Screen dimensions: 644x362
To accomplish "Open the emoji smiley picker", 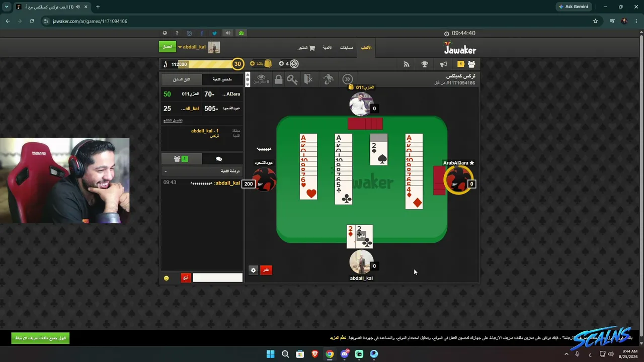I will coord(167,278).
